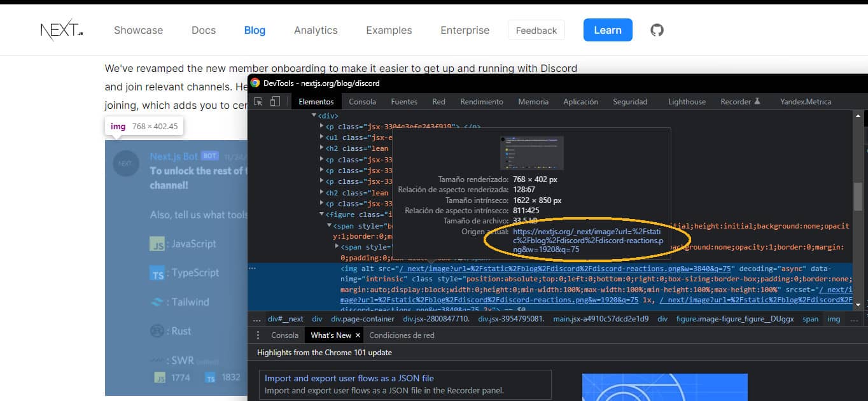Click the elements panel scrollbar down arrow
The width and height of the screenshot is (868, 401).
858,305
